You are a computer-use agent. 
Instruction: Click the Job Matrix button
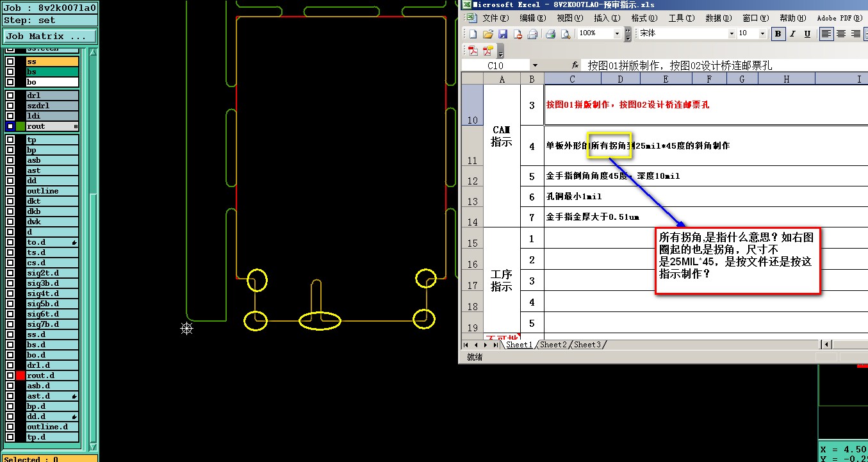click(50, 37)
